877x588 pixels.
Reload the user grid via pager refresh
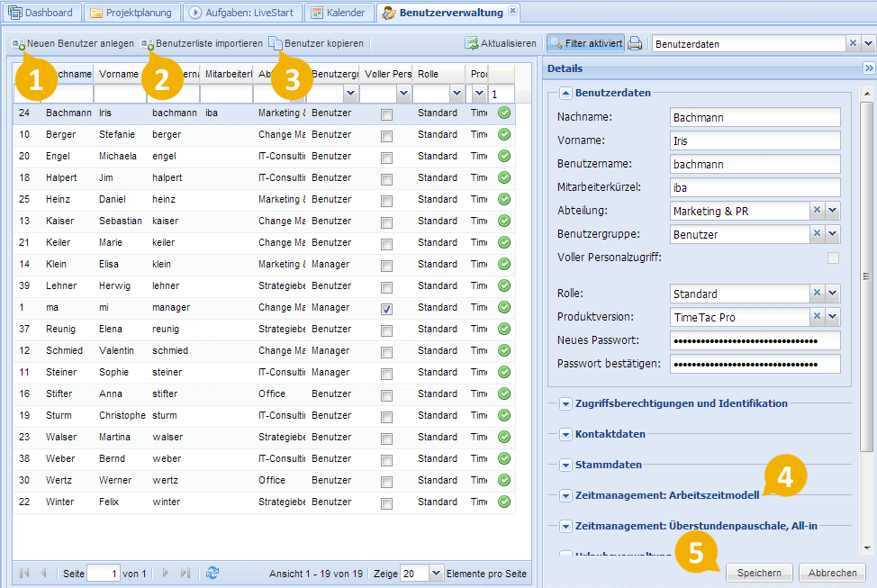click(x=212, y=573)
